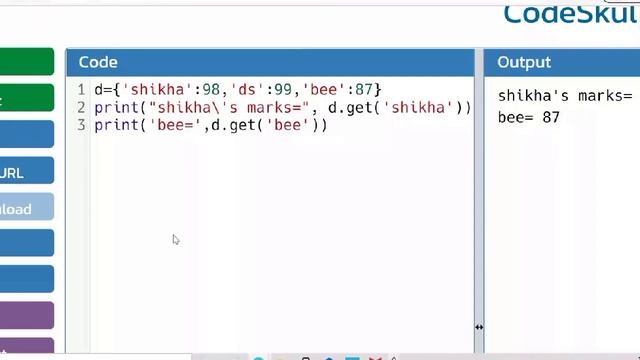Click line number 3 in the gutter
This screenshot has width=640, height=360.
pos(81,125)
